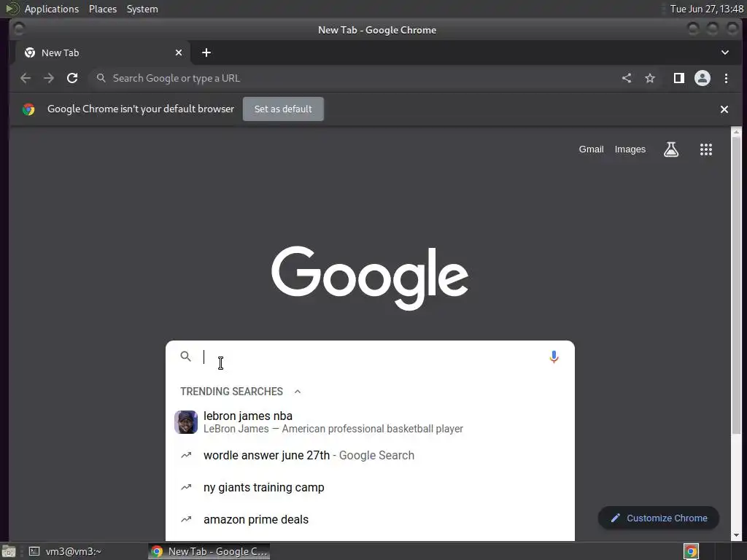Open the Images link
Viewport: 747px width, 560px height.
pos(630,149)
